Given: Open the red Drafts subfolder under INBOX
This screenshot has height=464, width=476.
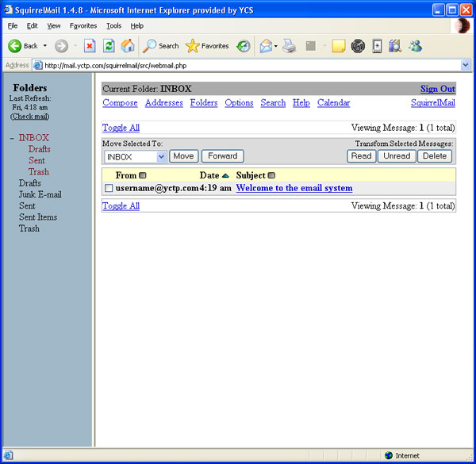Looking at the screenshot, I should pos(39,149).
